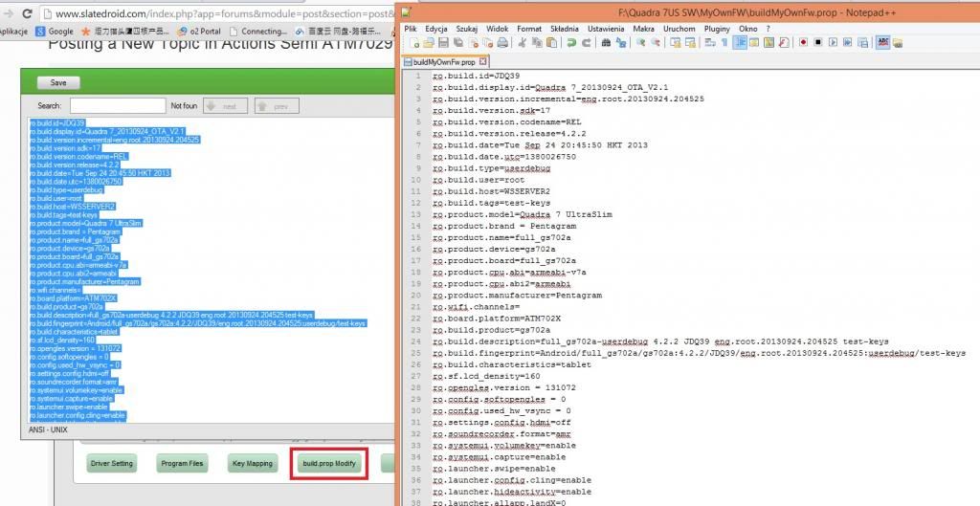Start macro recording red dot icon
Viewport: 980px width, 506px height.
pyautogui.click(x=803, y=42)
